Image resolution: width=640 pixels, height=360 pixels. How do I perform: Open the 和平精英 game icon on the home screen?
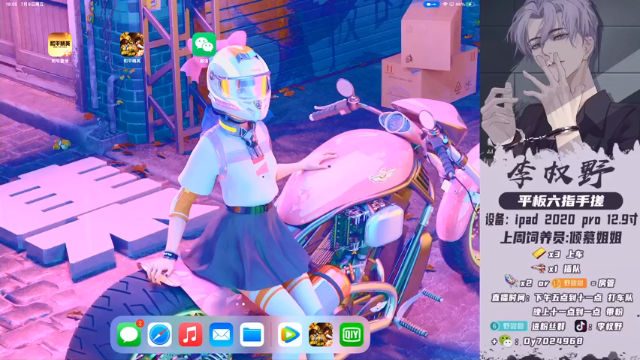(132, 45)
